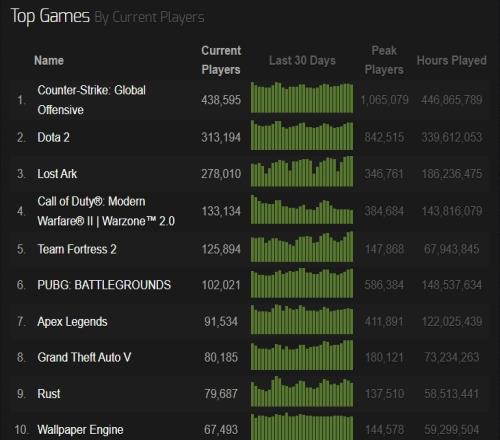Click the Last 30 Days column header
Image resolution: width=500 pixels, height=440 pixels.
click(x=302, y=60)
